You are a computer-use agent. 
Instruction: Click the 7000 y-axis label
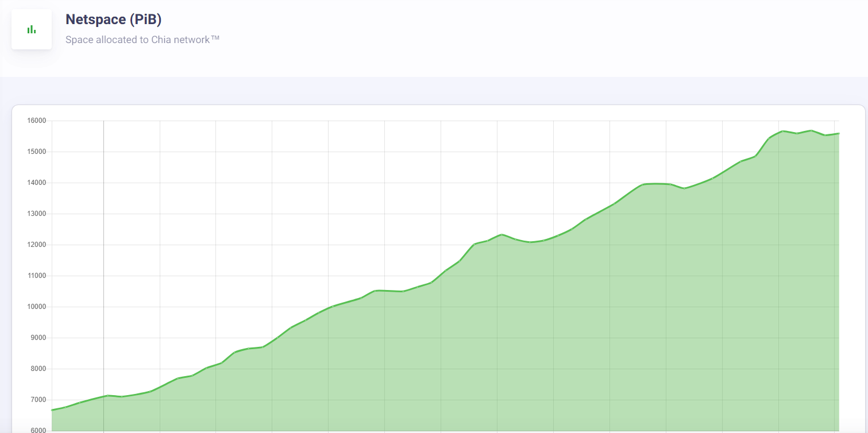[38, 400]
